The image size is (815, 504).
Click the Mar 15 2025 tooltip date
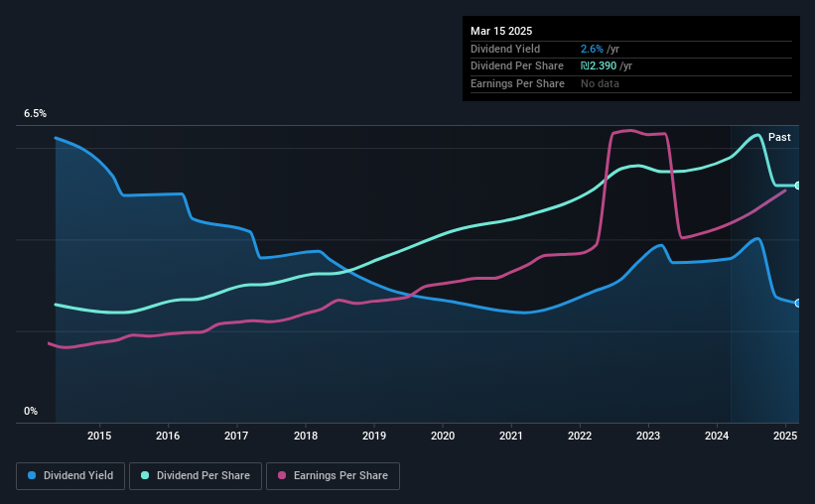(501, 31)
